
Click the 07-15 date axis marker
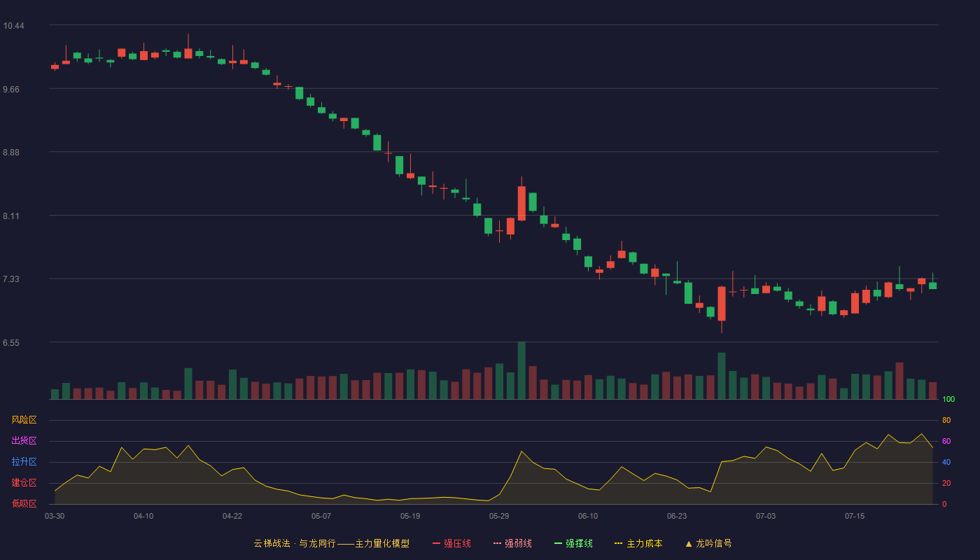[x=855, y=516]
